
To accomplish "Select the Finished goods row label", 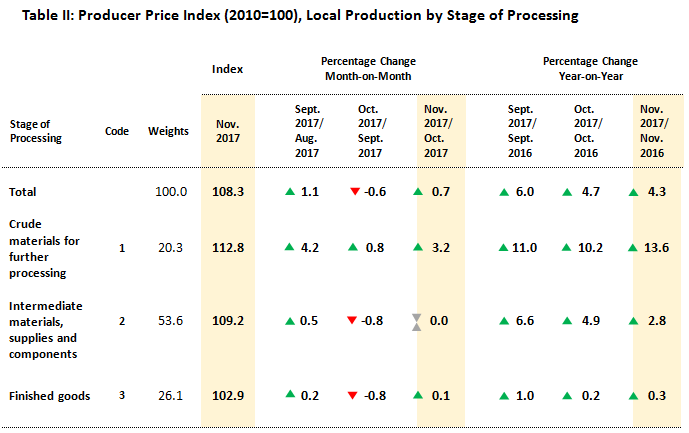I will tap(50, 396).
